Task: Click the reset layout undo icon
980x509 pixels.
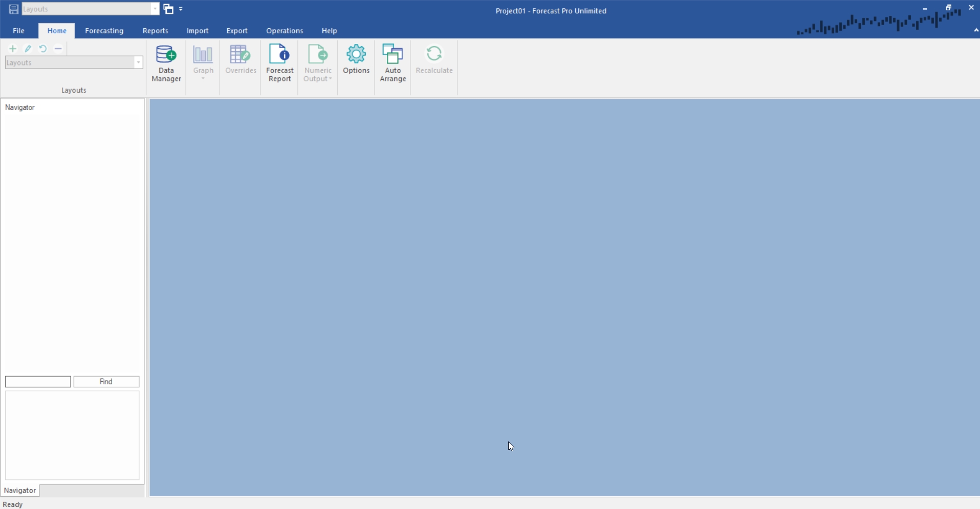Action: coord(43,49)
